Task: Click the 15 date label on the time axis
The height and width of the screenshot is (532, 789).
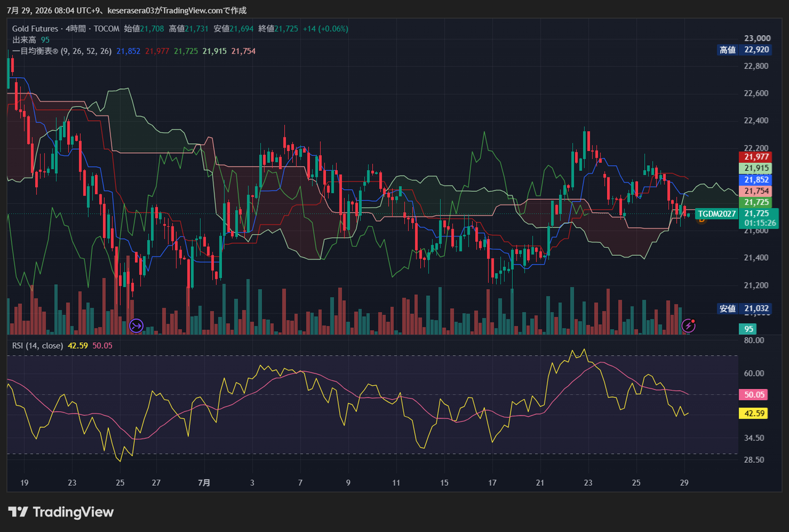Action: click(x=444, y=483)
